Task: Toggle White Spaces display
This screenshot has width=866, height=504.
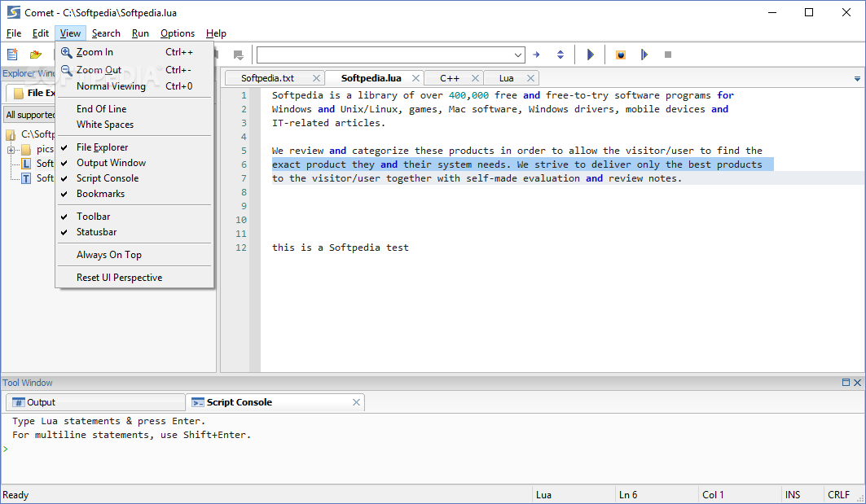Action: (x=134, y=125)
